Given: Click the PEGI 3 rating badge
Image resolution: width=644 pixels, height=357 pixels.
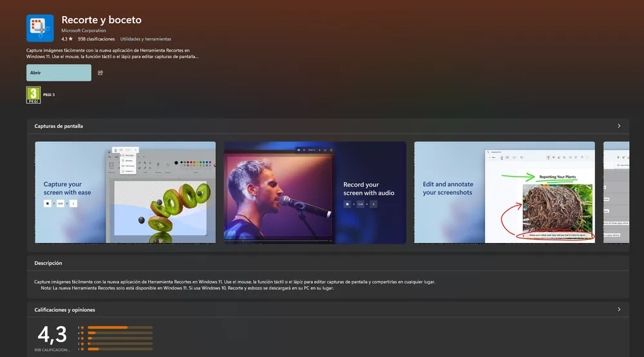Looking at the screenshot, I should point(33,95).
